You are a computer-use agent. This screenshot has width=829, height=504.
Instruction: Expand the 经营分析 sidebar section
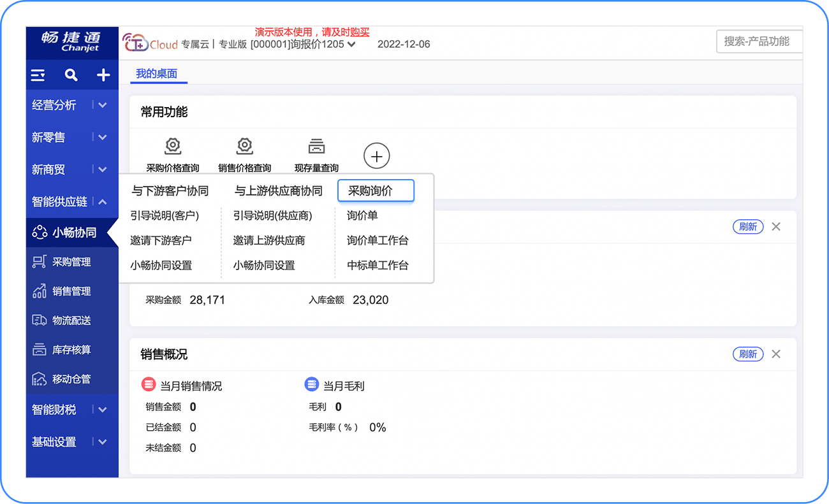(102, 105)
